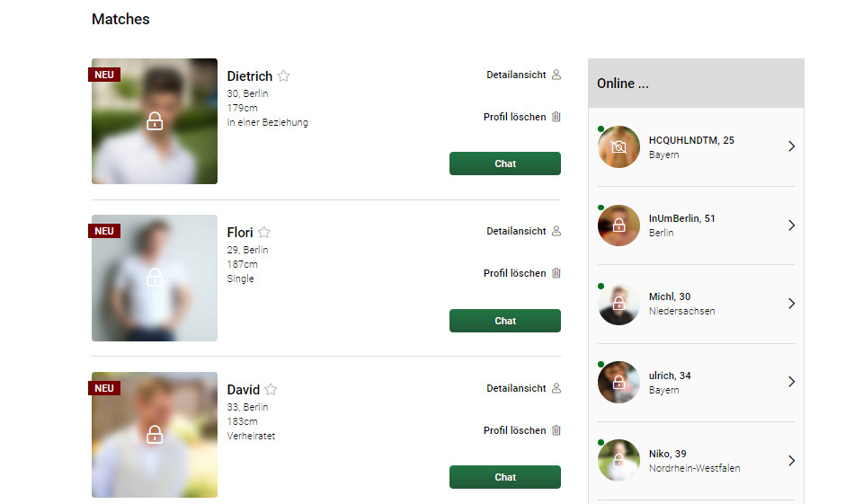The image size is (863, 504).
Task: Click the person icon beside Dietrich's Detailansicht
Action: [x=556, y=75]
